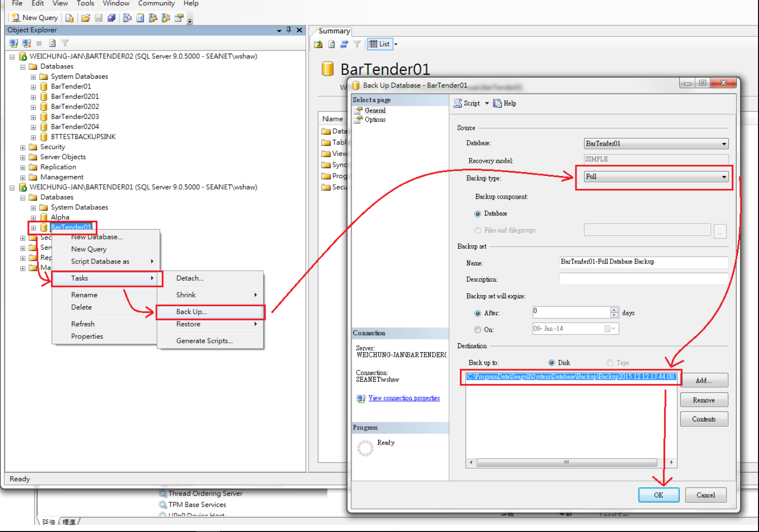The image size is (759, 532).
Task: Click the Save disk icon in main toolbar
Action: 98,18
